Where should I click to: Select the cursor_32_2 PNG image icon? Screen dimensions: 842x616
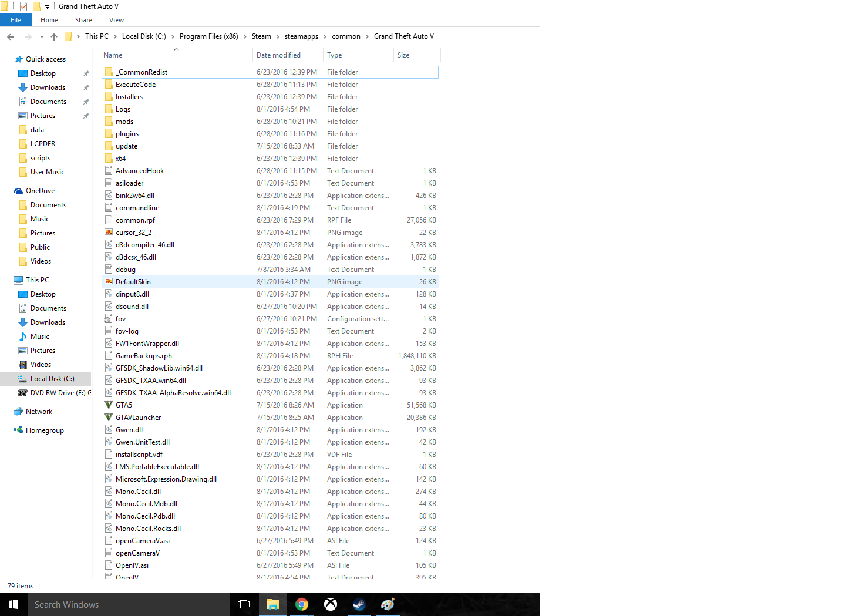point(109,233)
